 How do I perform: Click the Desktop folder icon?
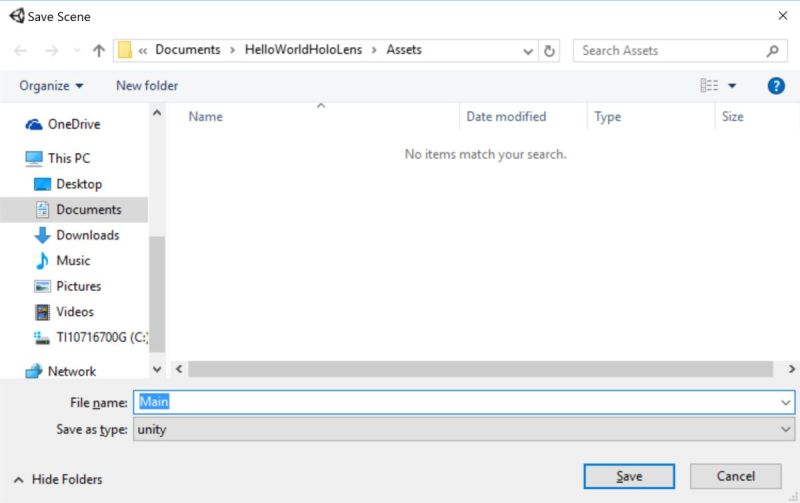tap(42, 184)
